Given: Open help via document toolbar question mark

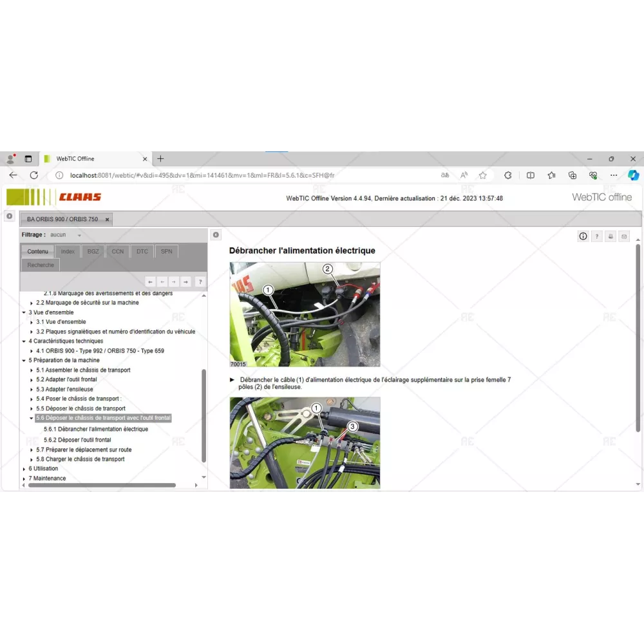Looking at the screenshot, I should pyautogui.click(x=597, y=236).
